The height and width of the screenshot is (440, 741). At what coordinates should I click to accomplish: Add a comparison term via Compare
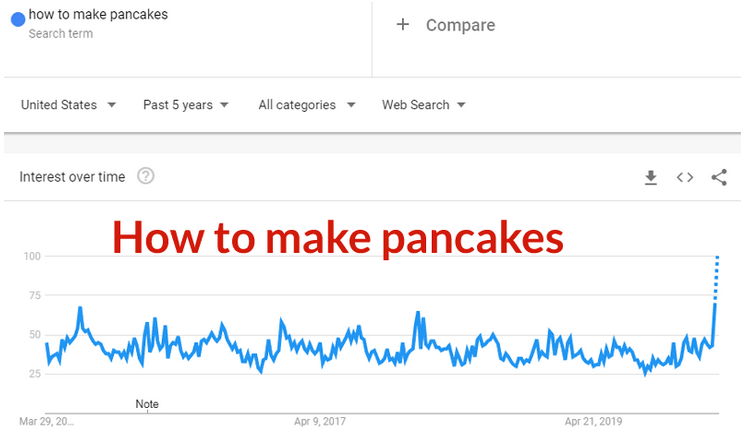[x=446, y=25]
